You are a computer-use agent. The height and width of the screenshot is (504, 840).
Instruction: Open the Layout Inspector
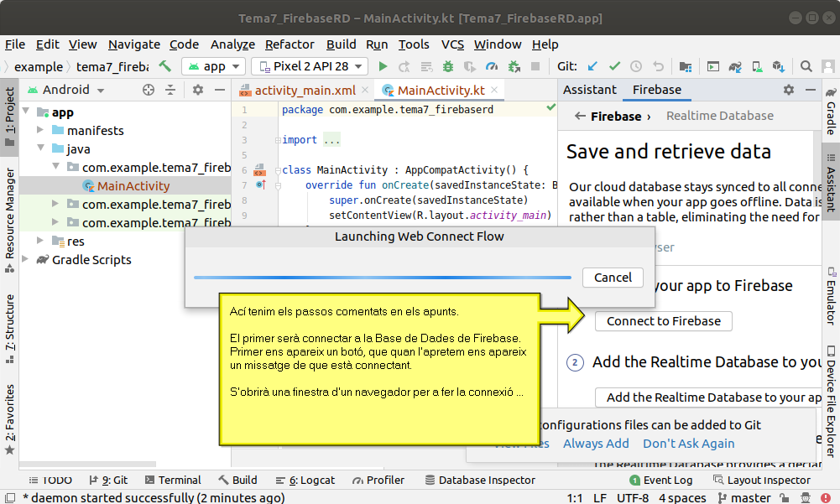761,480
